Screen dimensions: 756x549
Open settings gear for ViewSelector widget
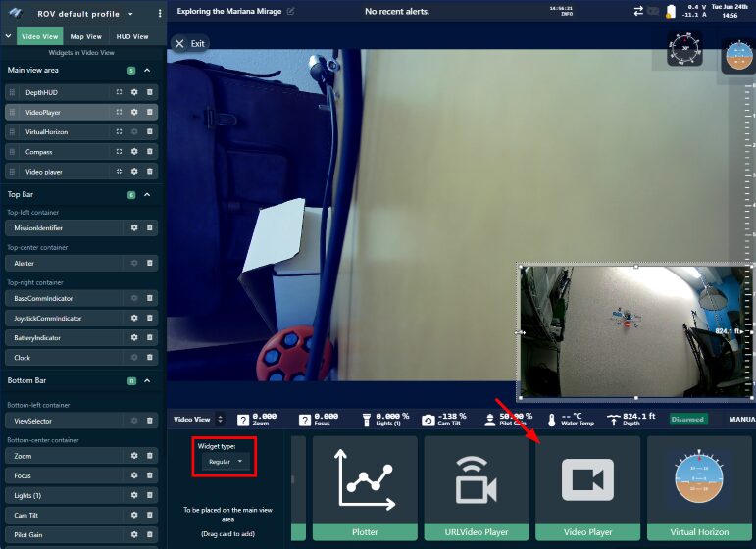tap(134, 421)
